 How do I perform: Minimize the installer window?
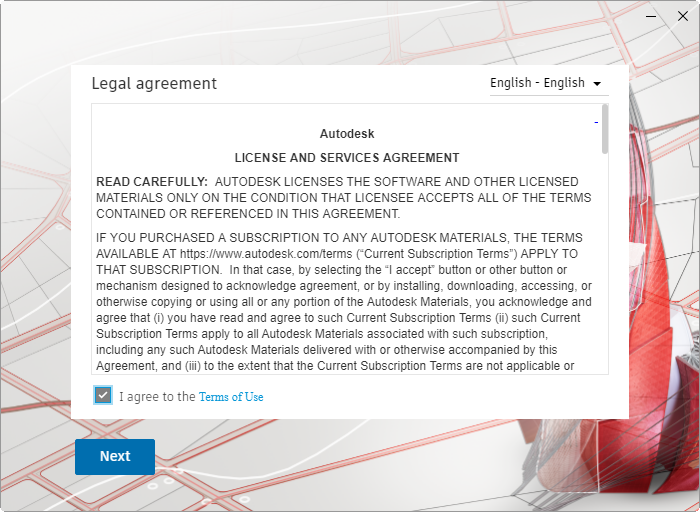(651, 16)
